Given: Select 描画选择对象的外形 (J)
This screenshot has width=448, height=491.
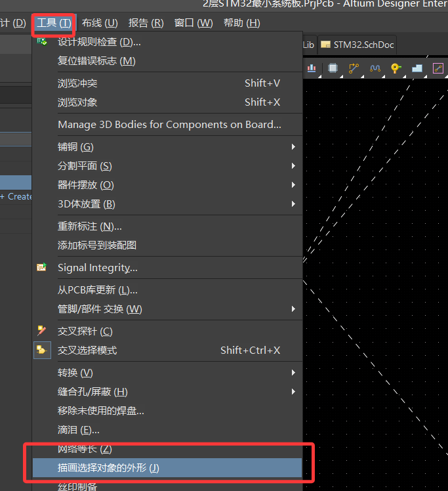Looking at the screenshot, I should pos(167,468).
